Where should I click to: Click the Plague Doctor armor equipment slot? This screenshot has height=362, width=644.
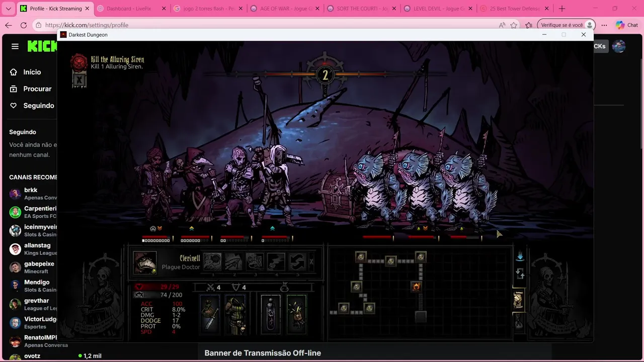click(235, 314)
